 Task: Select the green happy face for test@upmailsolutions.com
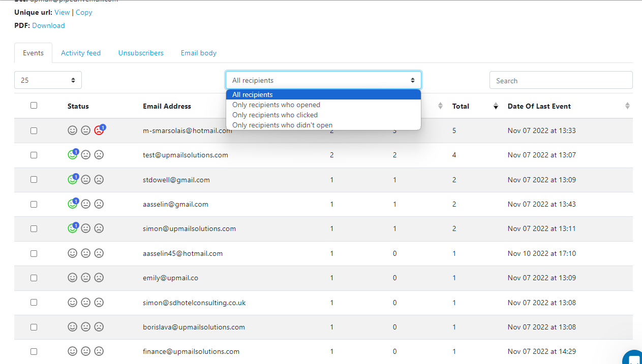click(x=72, y=155)
